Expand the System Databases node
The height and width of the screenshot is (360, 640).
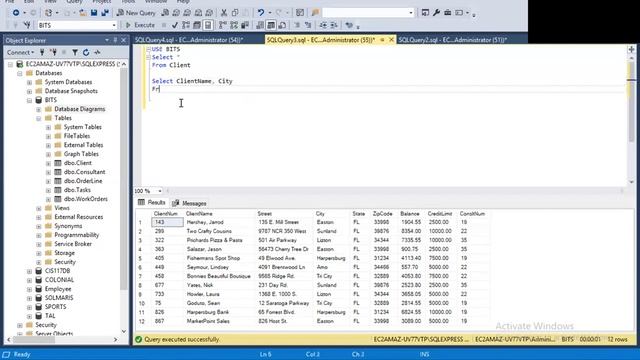coord(29,82)
